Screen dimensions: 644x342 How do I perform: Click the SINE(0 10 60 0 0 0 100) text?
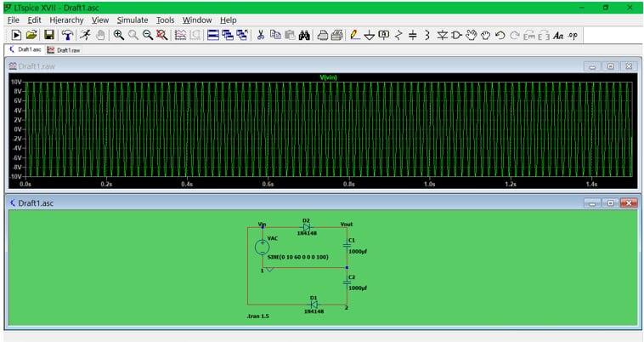pyautogui.click(x=297, y=257)
